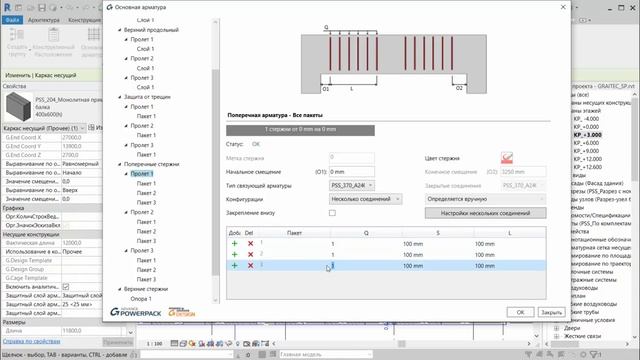Click Применить in properties panel

point(118,342)
